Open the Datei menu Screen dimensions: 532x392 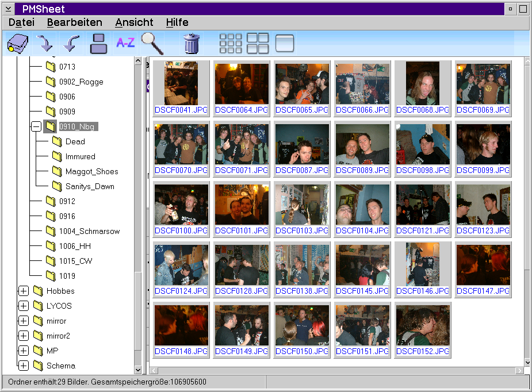point(21,22)
